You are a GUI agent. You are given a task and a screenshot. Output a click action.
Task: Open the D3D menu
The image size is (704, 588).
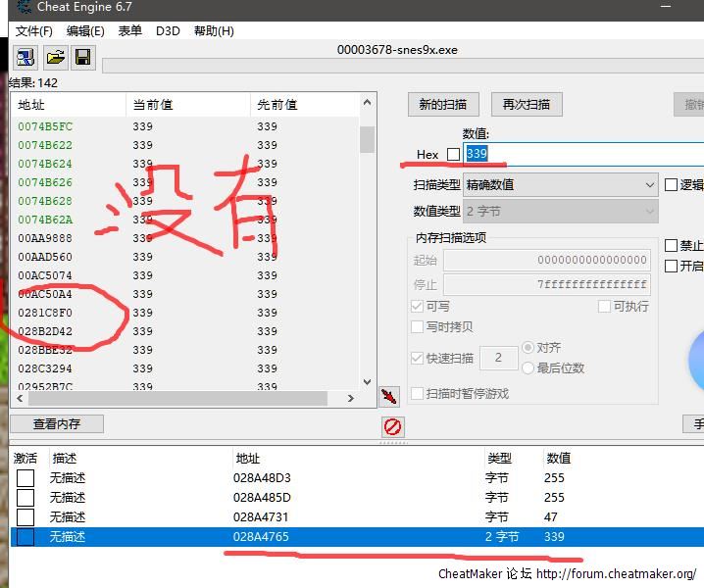click(168, 30)
